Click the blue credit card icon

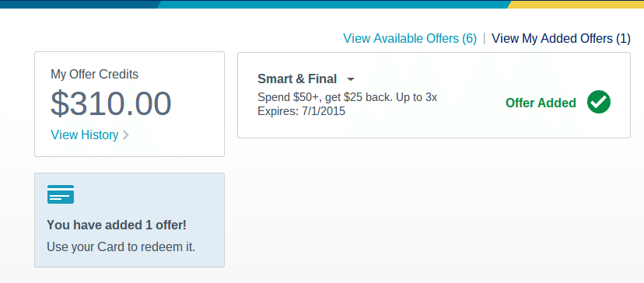(x=61, y=194)
